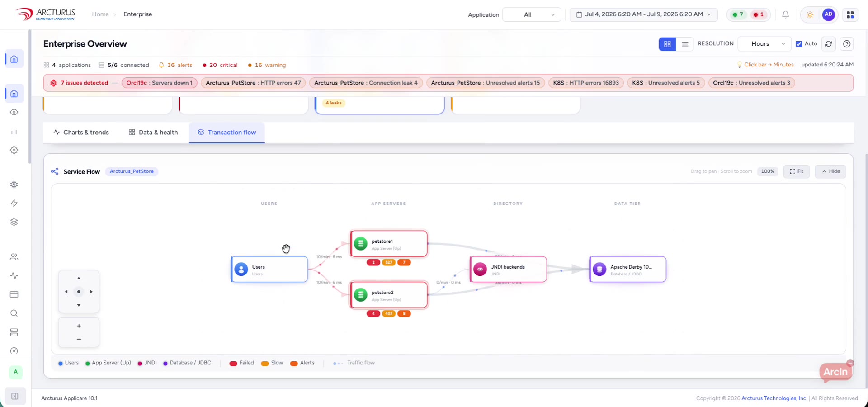The height and width of the screenshot is (407, 868).
Task: Select the Transaction flow tab
Action: pos(226,133)
